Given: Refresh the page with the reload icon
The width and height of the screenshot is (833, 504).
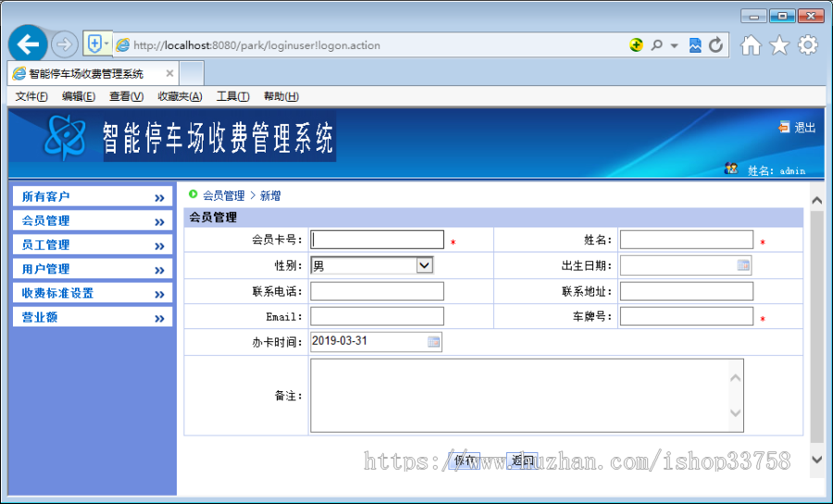Looking at the screenshot, I should [x=716, y=45].
